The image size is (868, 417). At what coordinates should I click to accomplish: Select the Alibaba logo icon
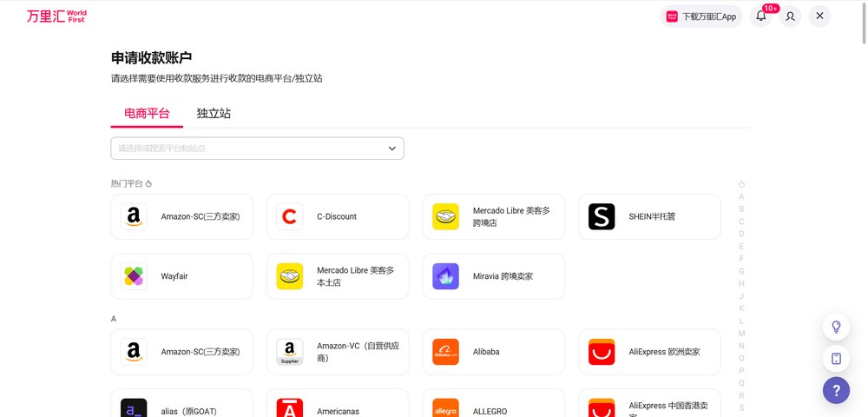445,352
